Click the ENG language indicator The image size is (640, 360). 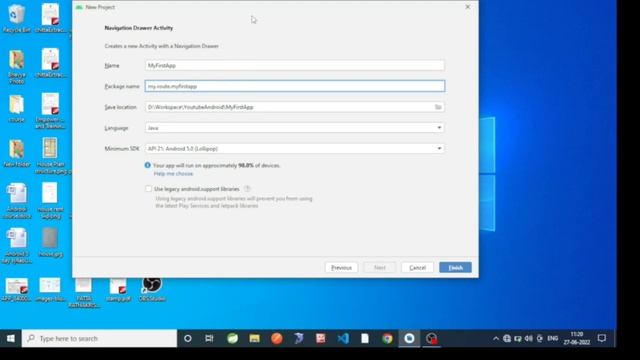point(553,338)
